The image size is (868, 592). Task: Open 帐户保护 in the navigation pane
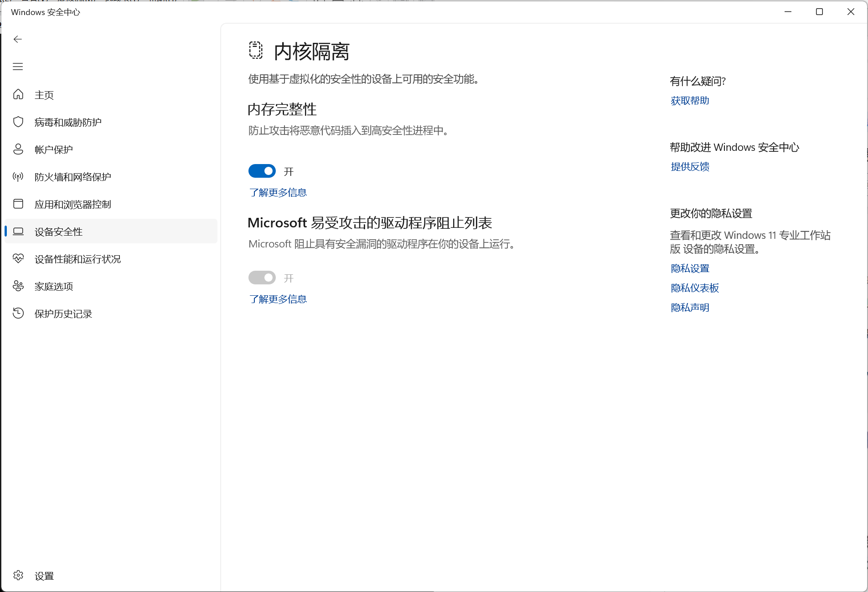pyautogui.click(x=53, y=149)
